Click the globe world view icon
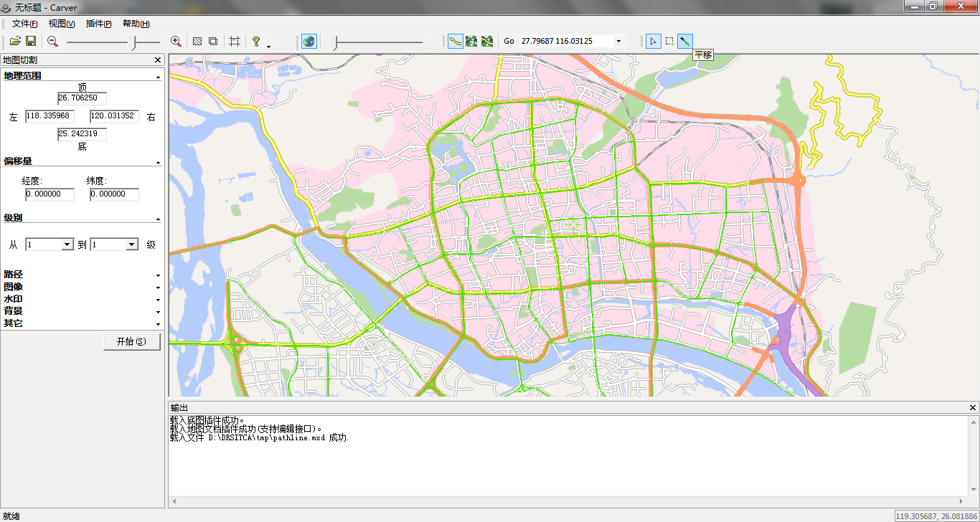The width and height of the screenshot is (980, 522). click(x=308, y=41)
